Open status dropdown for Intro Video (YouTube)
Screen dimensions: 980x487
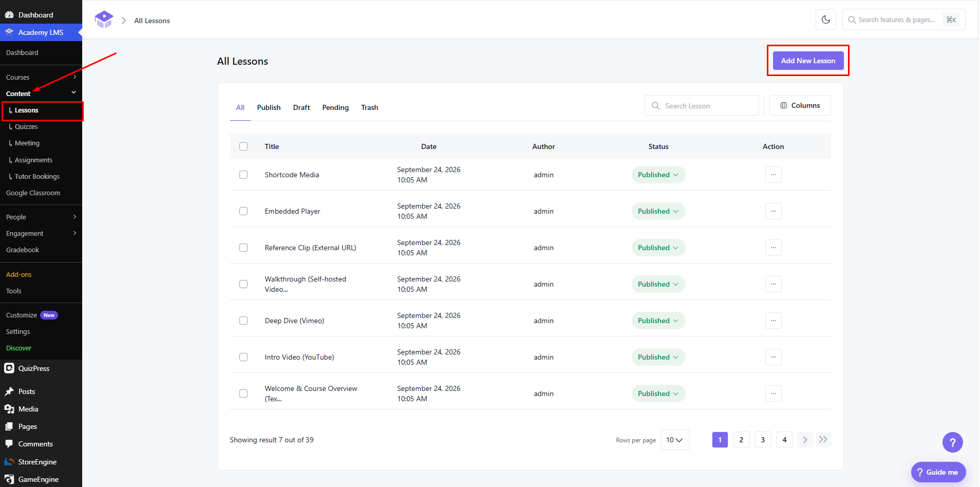click(658, 357)
